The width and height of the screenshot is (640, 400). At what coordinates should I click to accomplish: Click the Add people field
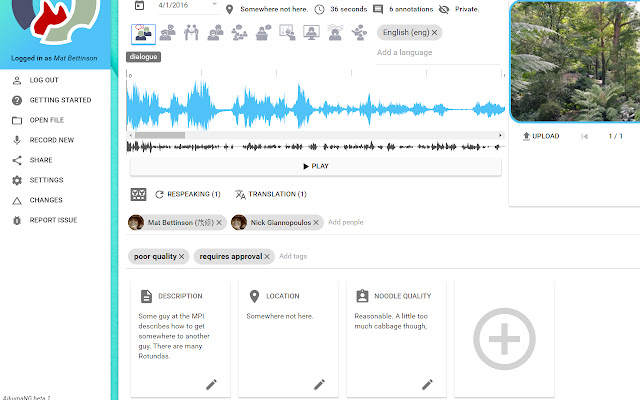pos(345,222)
